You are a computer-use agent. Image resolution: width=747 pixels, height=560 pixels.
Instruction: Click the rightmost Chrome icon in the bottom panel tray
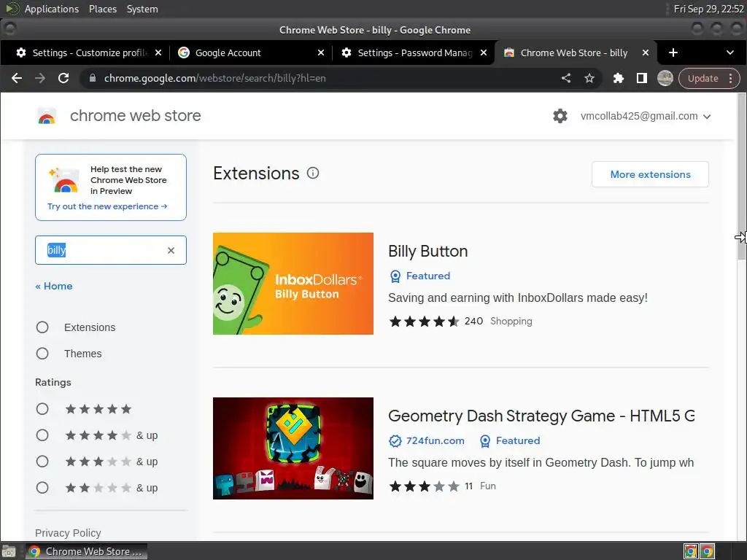(708, 551)
